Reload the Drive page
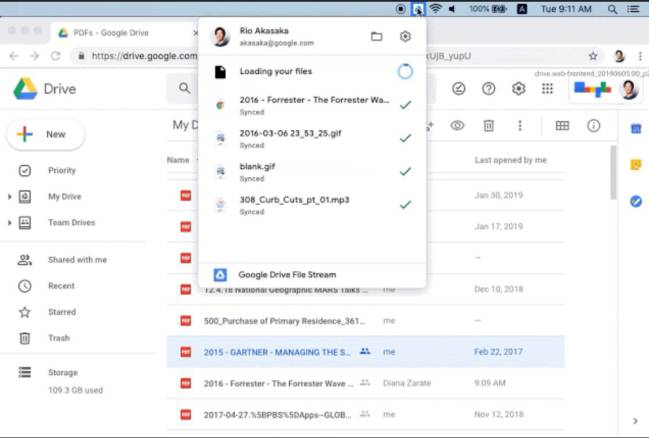Screen dimensions: 649x438 pyautogui.click(x=55, y=56)
